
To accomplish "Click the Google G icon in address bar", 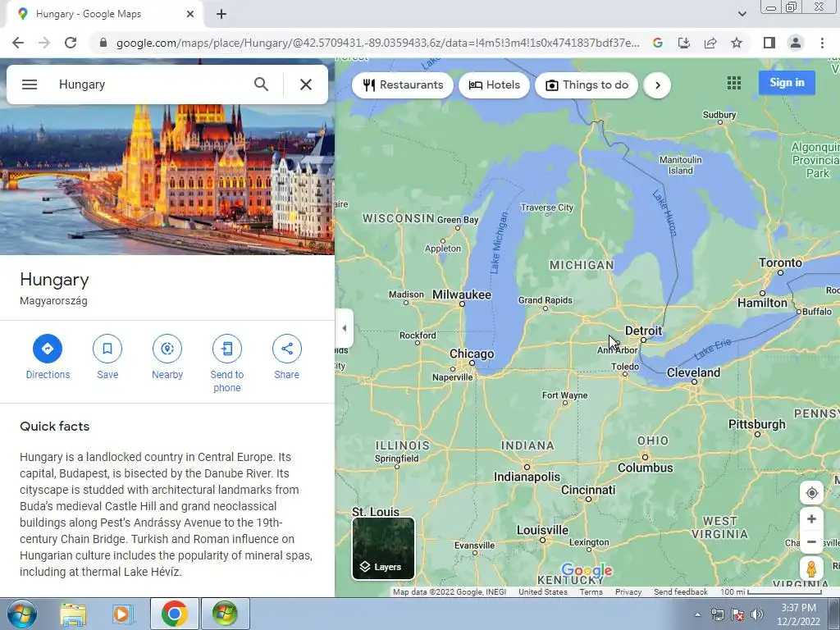I will tap(658, 43).
